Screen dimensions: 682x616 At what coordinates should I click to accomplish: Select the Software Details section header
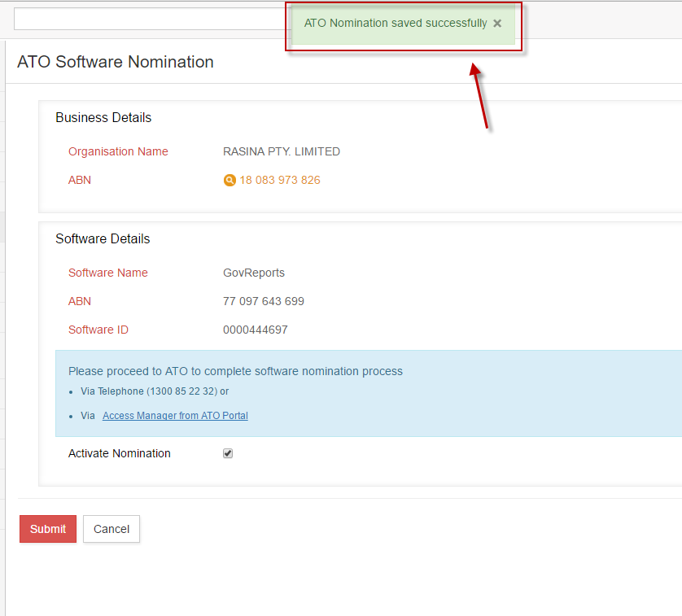click(103, 239)
